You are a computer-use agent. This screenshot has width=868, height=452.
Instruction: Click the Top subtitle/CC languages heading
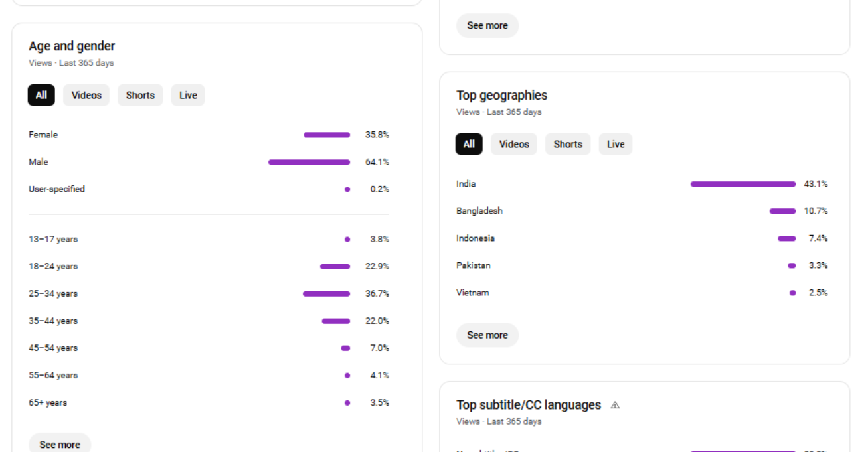click(x=529, y=405)
